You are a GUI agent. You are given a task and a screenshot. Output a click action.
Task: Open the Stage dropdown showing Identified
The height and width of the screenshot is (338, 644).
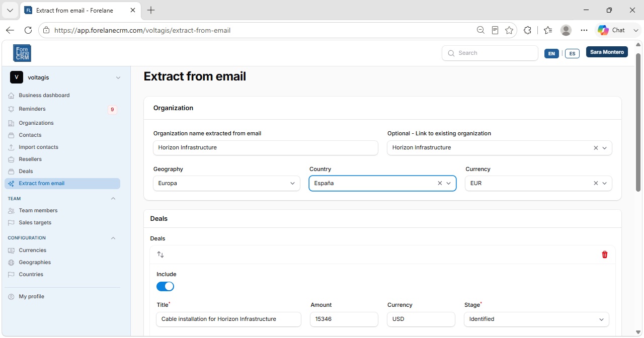536,319
